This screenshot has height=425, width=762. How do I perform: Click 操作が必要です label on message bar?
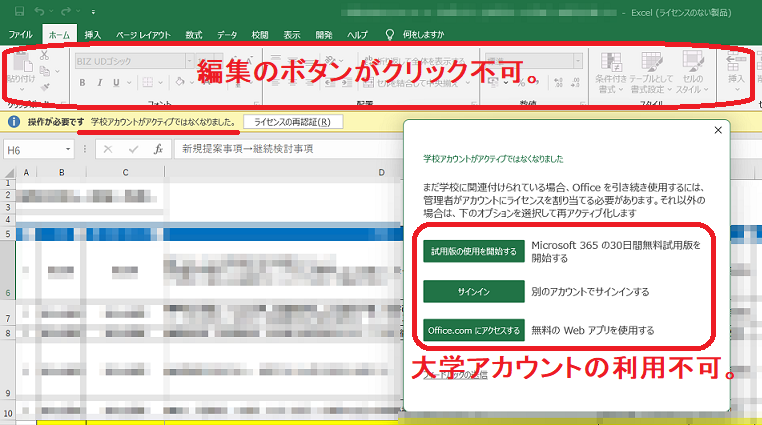[56, 122]
